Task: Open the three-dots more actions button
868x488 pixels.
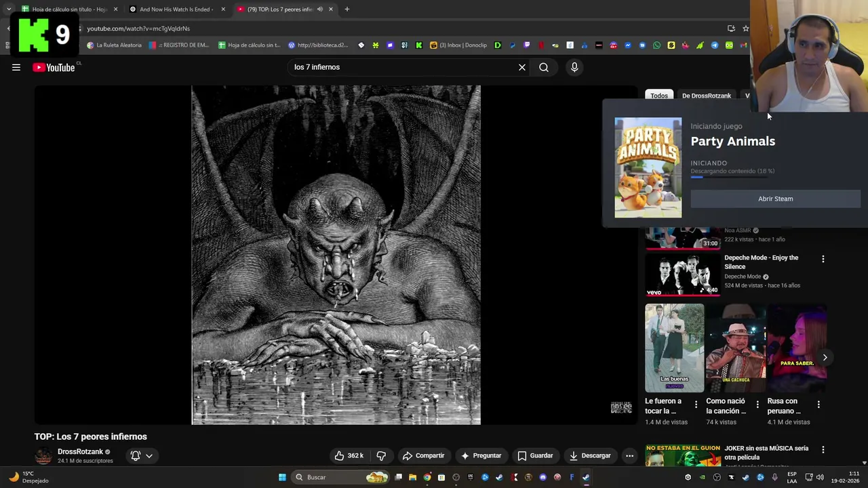Action: pyautogui.click(x=629, y=455)
